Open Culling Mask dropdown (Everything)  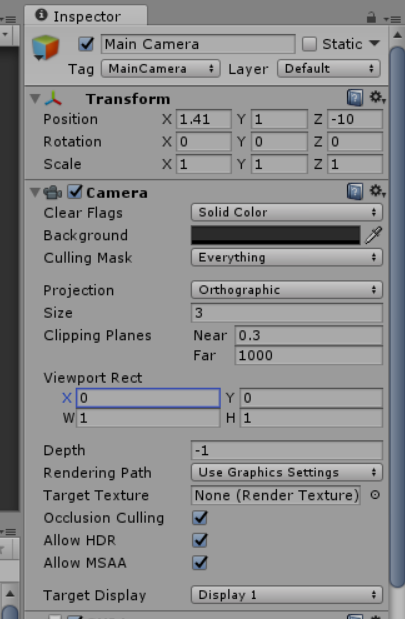pos(287,257)
